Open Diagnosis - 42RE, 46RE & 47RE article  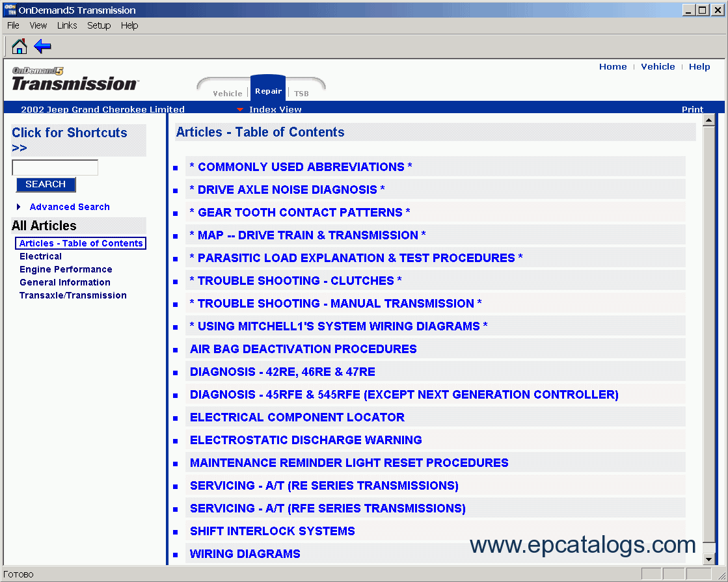pos(282,371)
